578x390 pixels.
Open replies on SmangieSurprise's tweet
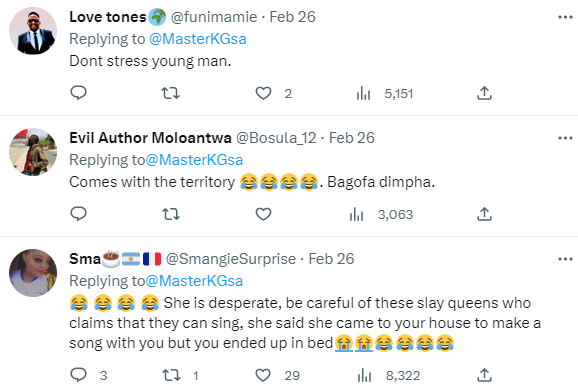click(x=89, y=375)
